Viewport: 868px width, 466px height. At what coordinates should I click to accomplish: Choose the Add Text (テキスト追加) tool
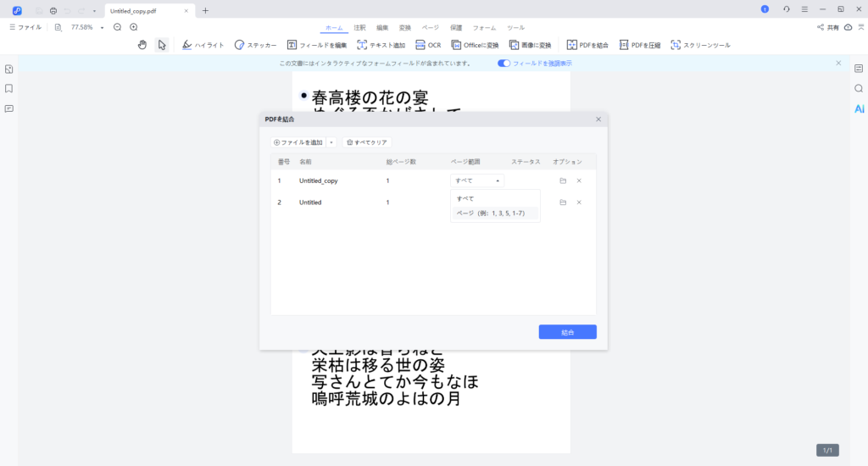[x=381, y=45]
